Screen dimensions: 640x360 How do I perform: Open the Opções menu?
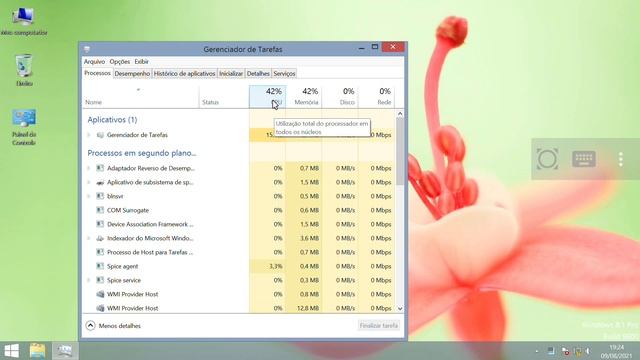point(120,62)
